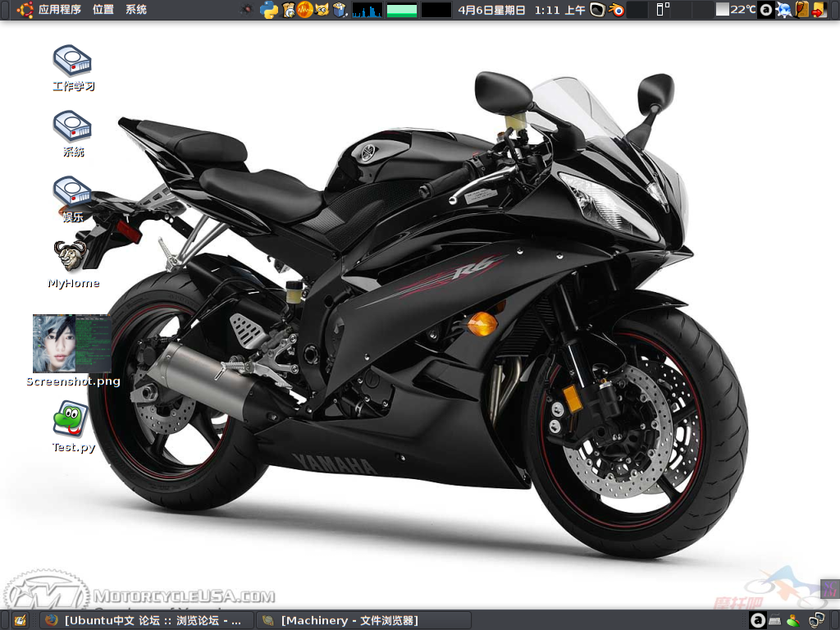
Task: Open the network monitors icon in bottom tray
Action: point(816,620)
